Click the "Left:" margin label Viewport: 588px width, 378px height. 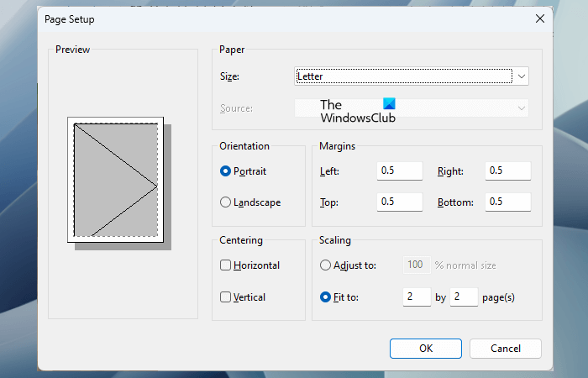coord(329,171)
